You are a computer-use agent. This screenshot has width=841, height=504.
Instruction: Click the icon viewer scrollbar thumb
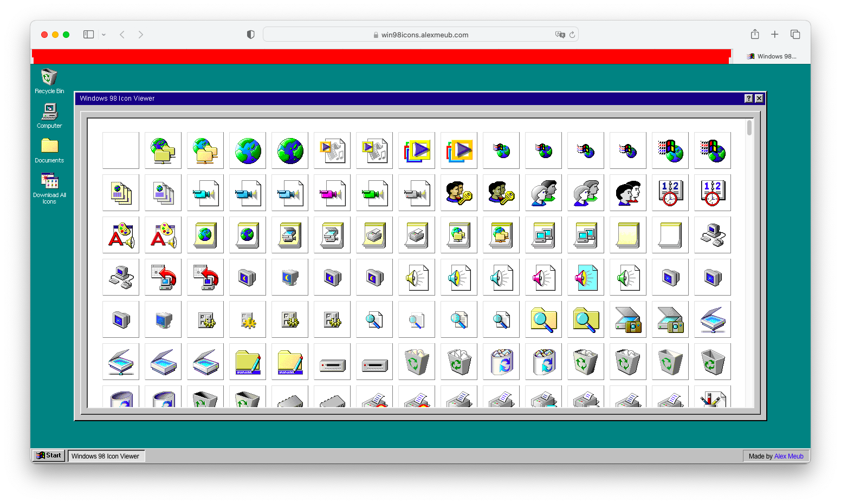tap(749, 128)
